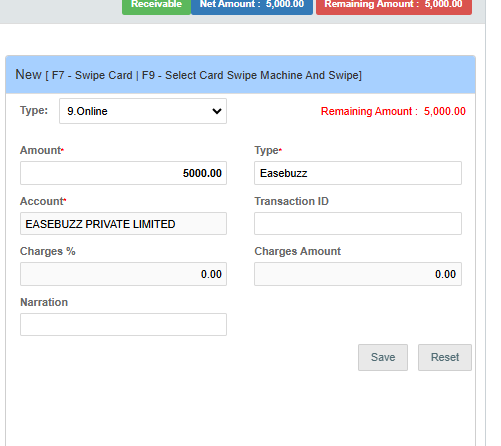Image resolution: width=501 pixels, height=446 pixels.
Task: Click the Amount field showing 5000.00
Action: coord(123,173)
